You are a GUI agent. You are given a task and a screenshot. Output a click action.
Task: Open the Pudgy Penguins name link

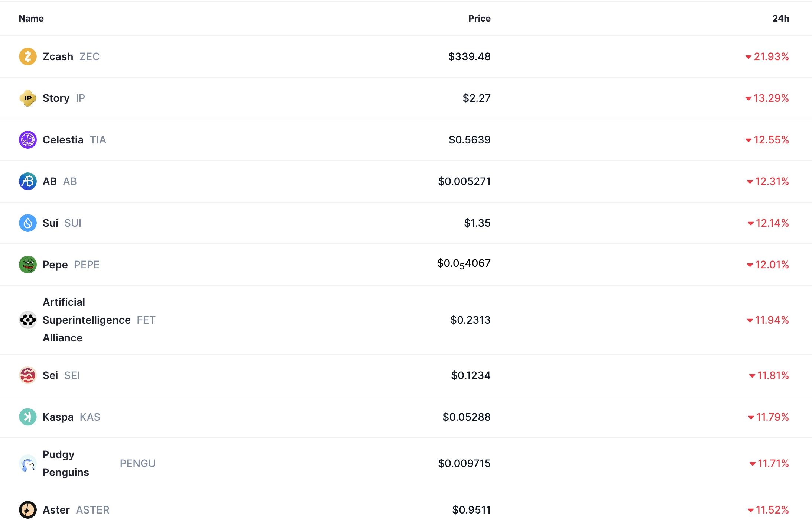[x=66, y=463]
